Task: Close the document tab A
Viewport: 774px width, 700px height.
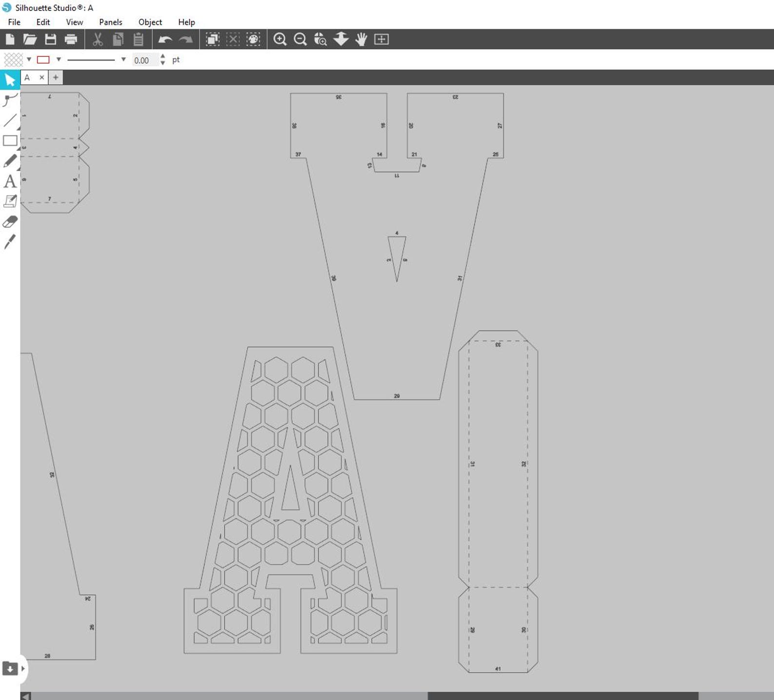Action: pos(42,78)
